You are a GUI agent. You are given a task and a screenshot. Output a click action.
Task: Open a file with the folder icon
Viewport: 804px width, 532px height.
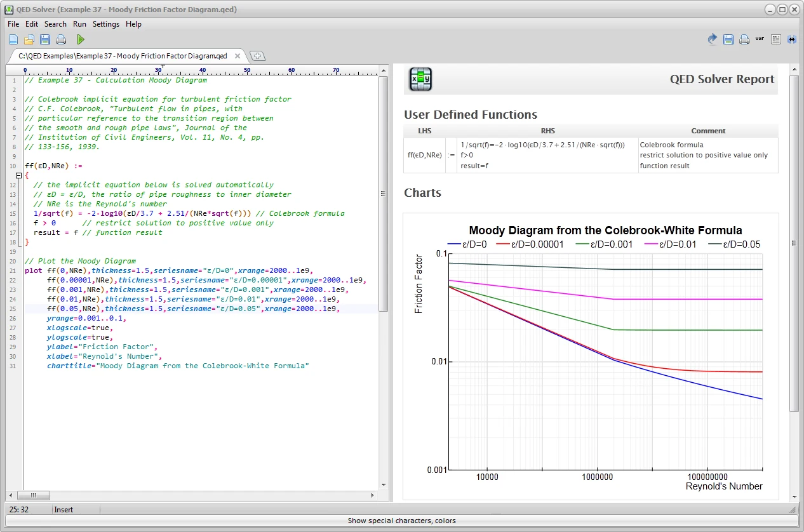pos(29,39)
